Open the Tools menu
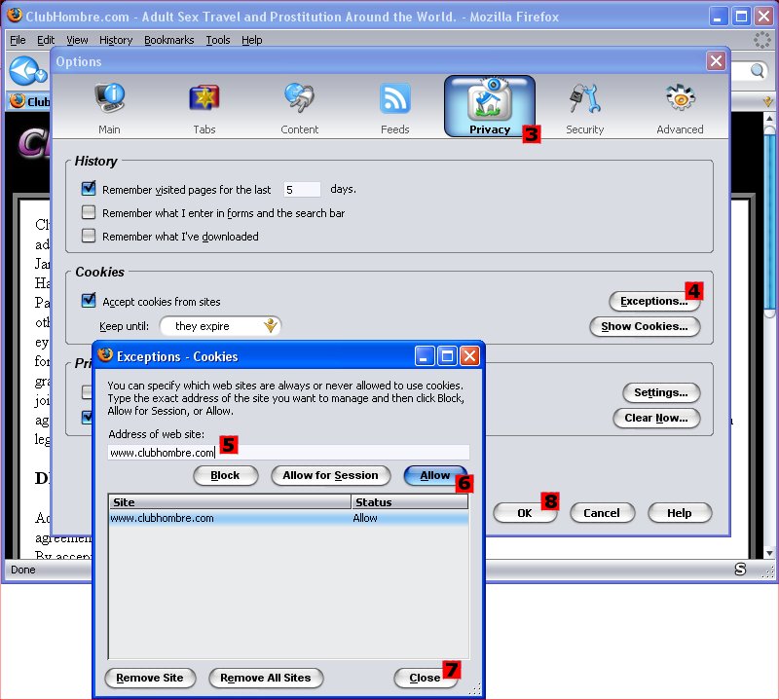 pos(218,40)
